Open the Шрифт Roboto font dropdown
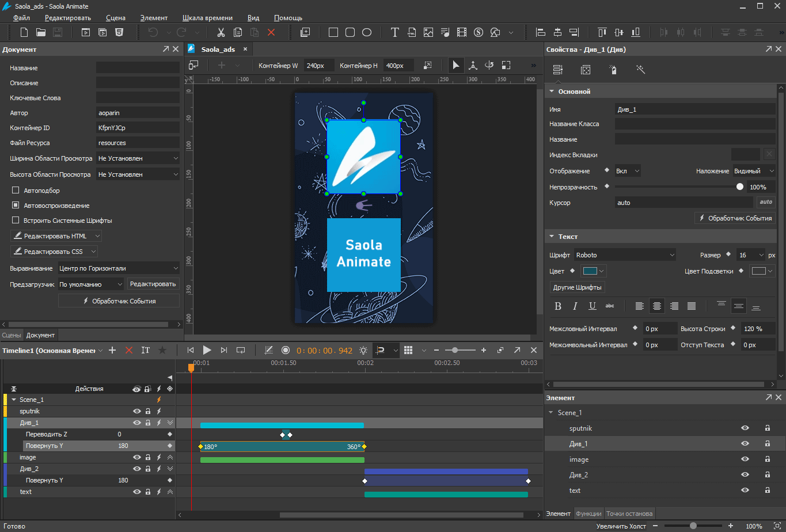 click(x=625, y=254)
